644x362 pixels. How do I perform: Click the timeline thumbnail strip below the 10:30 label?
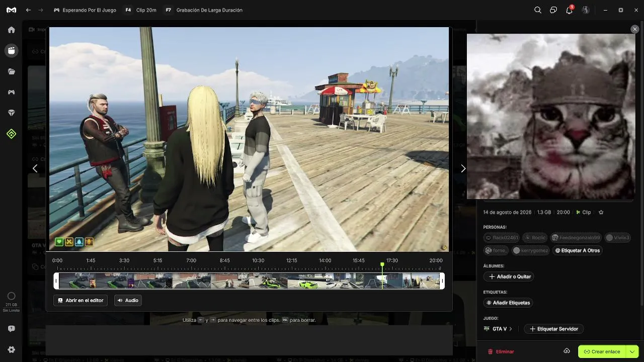point(258,281)
